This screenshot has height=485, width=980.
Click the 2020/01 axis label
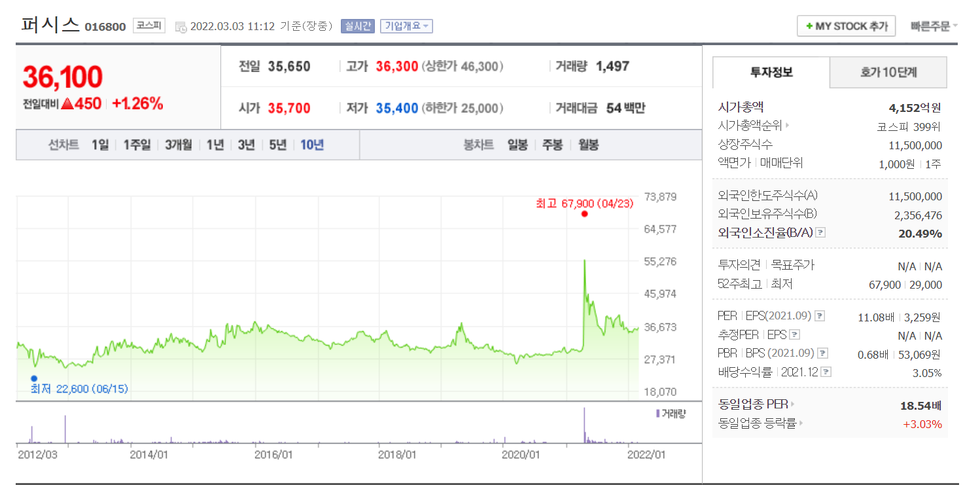point(521,454)
